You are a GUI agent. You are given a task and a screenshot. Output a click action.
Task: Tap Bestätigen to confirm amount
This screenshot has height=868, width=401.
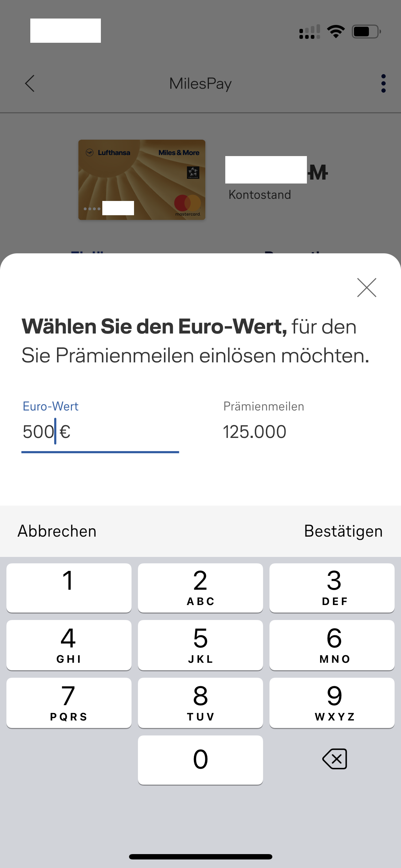[343, 531]
